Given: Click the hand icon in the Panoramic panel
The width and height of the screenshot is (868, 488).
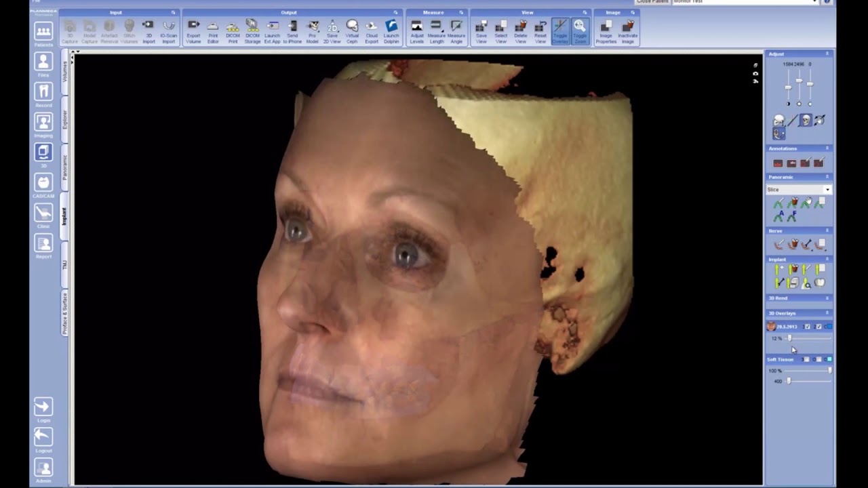Looking at the screenshot, I should click(x=806, y=202).
